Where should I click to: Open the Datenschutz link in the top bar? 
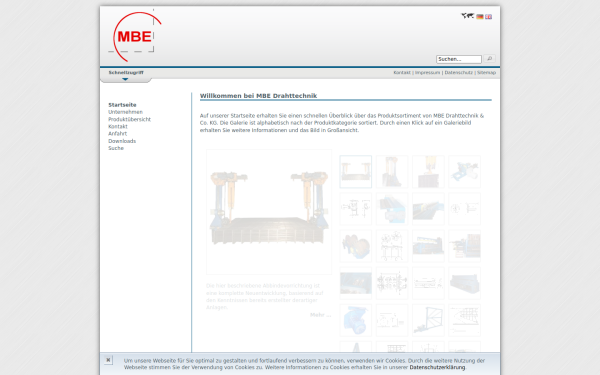pos(458,72)
